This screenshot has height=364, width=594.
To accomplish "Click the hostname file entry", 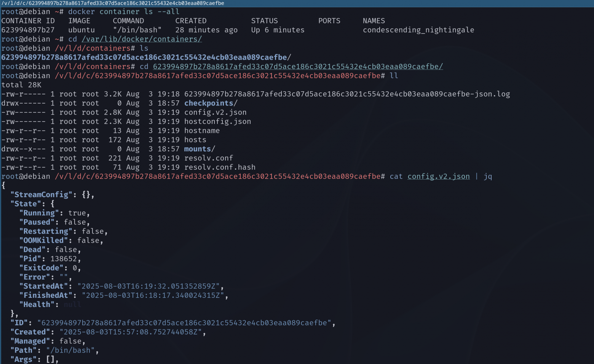I will point(202,130).
